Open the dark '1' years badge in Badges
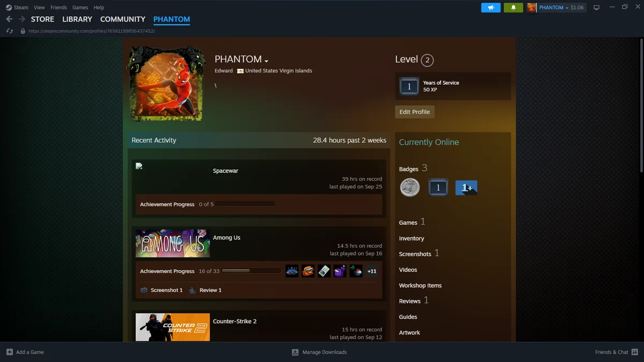The width and height of the screenshot is (644, 362). click(x=438, y=187)
